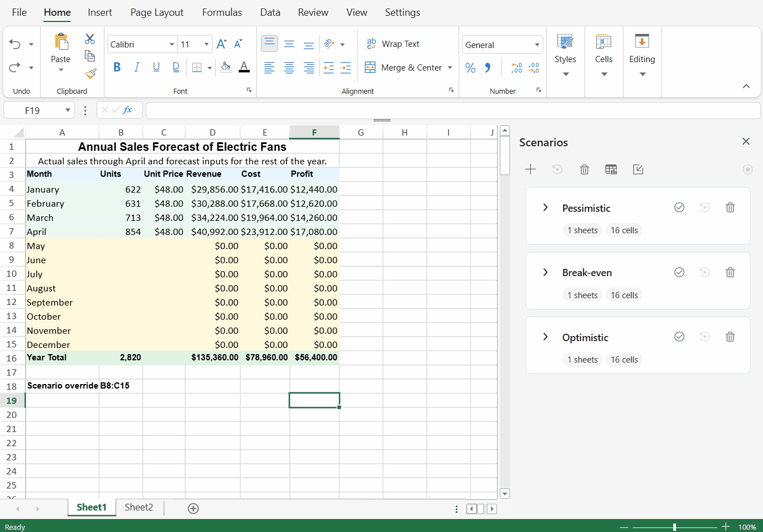The width and height of the screenshot is (763, 532).
Task: Collapse the ribbon with up chevron
Action: tap(746, 86)
